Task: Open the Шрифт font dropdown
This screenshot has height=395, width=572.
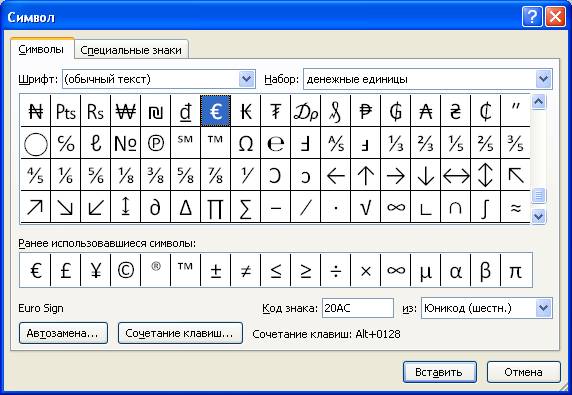Action: tap(247, 79)
